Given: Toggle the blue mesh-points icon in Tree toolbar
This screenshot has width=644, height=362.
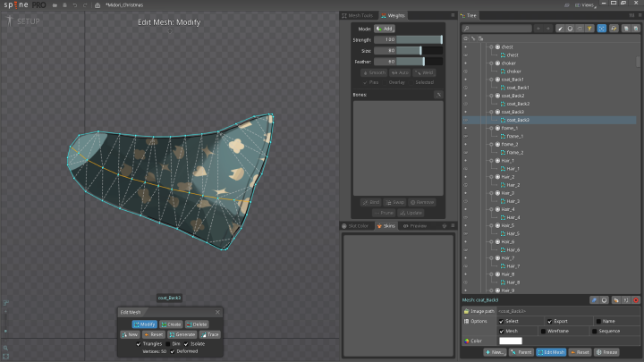Looking at the screenshot, I should click(602, 29).
